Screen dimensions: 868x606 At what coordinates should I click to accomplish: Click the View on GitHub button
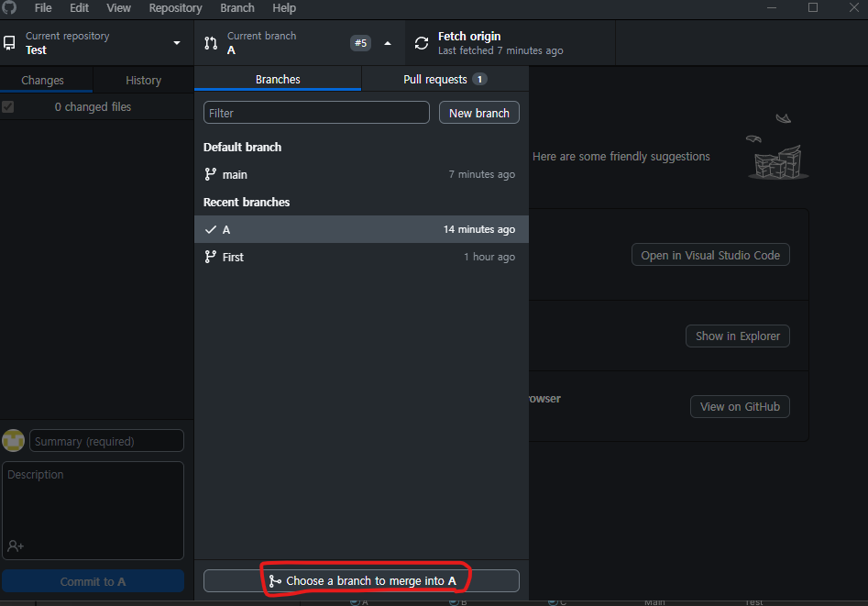tap(740, 406)
